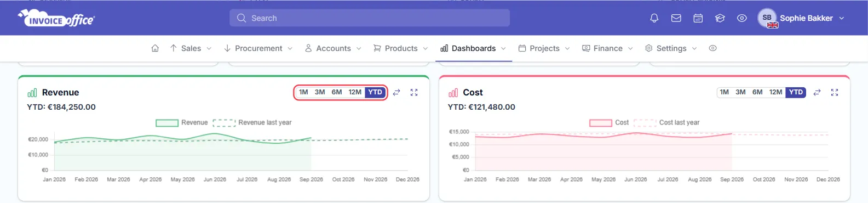This screenshot has height=203, width=868.
Task: Open the Settings menu
Action: coord(671,48)
